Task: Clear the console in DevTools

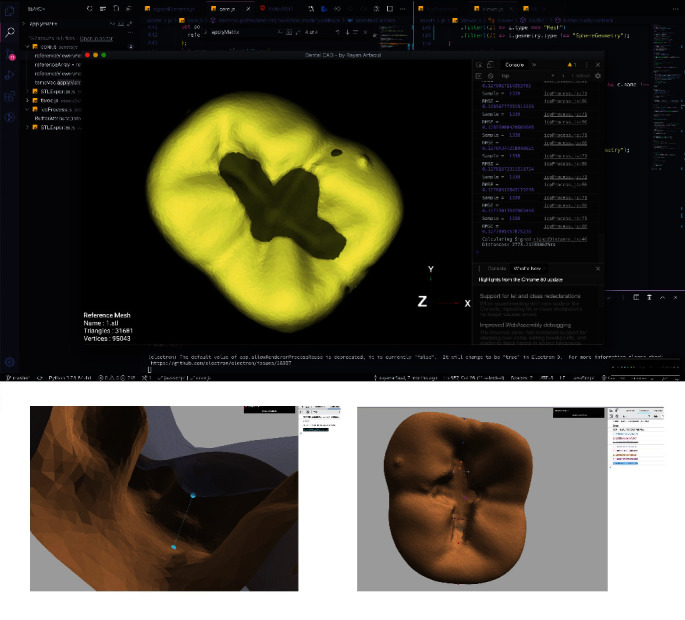Action: (491, 76)
